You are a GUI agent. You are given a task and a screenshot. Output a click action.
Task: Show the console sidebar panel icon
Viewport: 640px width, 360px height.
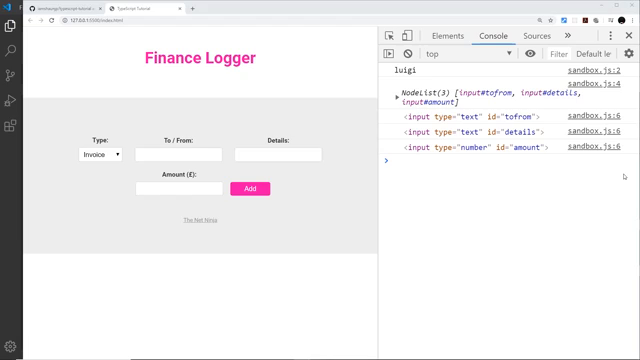click(389, 54)
